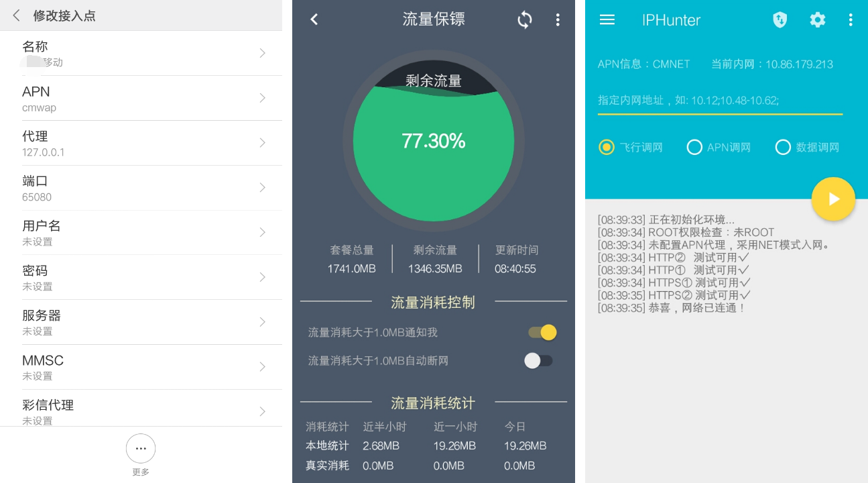Open the 名称 setting chevron
This screenshot has height=483, width=868.
pyautogui.click(x=263, y=53)
